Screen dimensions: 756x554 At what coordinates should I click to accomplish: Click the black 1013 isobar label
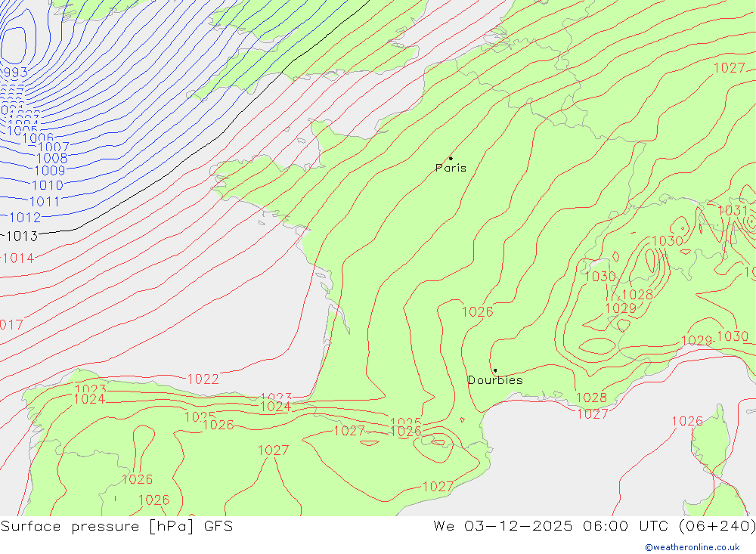tap(21, 237)
